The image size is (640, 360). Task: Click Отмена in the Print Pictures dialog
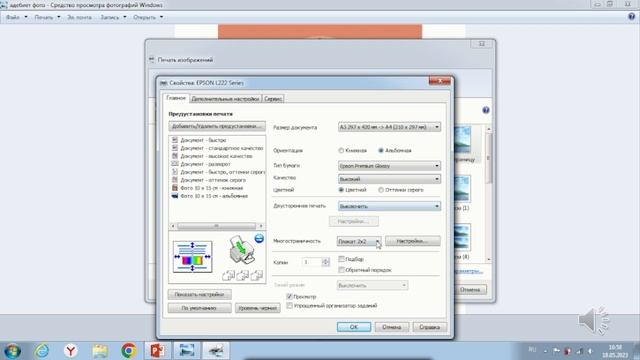[470, 290]
